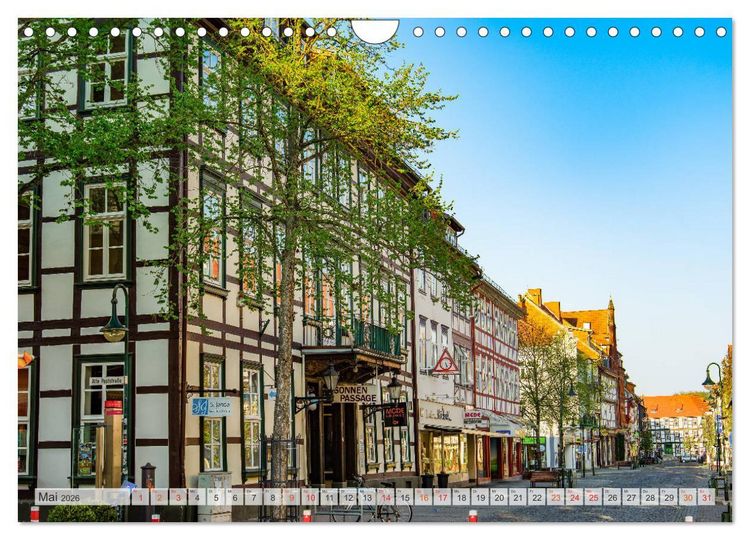Screen dimensions: 750x540
Task: Select day 20 in the calendar strip
Action: (499, 497)
